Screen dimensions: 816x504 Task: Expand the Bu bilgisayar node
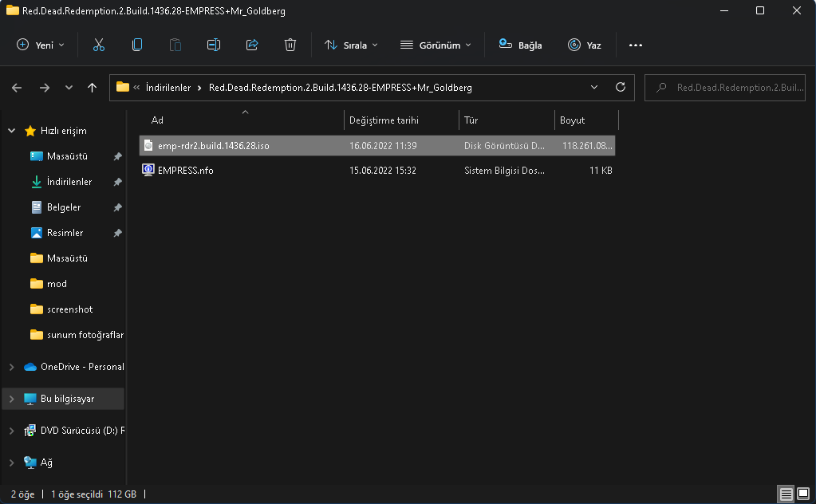click(11, 399)
